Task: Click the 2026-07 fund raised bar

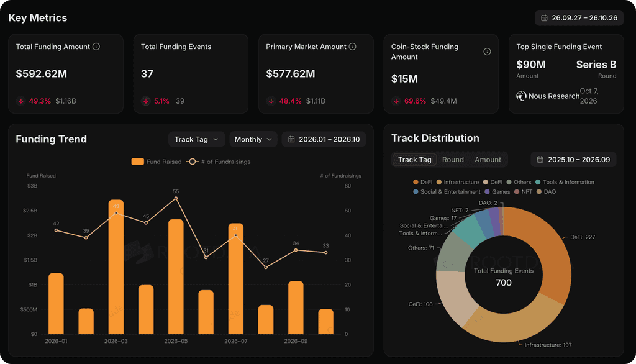Action: pyautogui.click(x=235, y=279)
